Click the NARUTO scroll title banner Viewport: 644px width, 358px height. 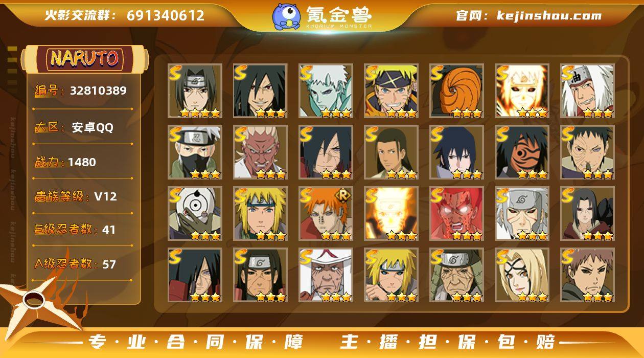(85, 58)
